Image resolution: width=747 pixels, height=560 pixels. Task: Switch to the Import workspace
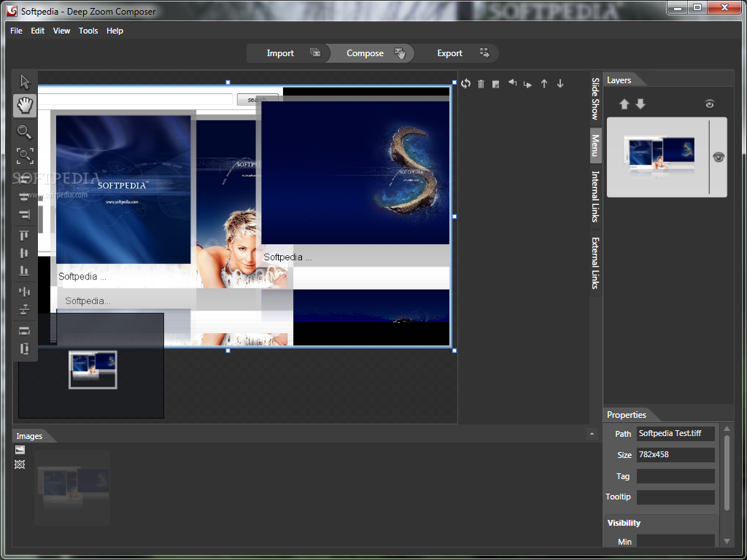pyautogui.click(x=288, y=53)
